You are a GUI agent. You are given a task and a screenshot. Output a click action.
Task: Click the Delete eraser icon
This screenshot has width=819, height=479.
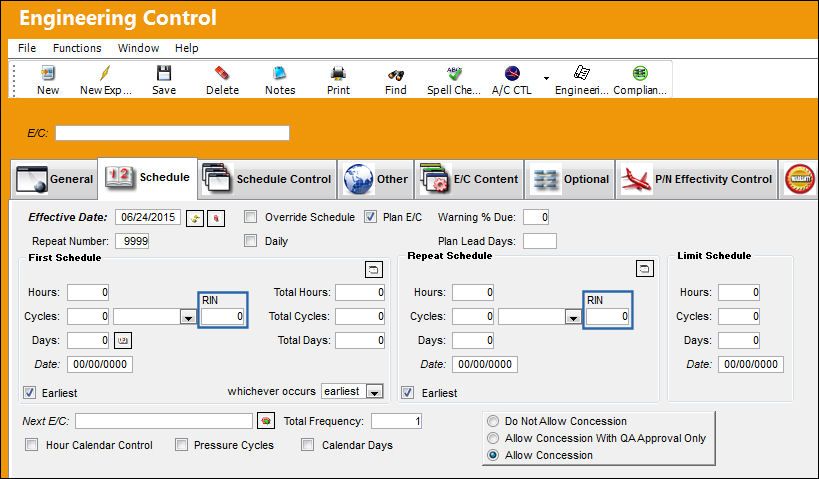pos(222,73)
